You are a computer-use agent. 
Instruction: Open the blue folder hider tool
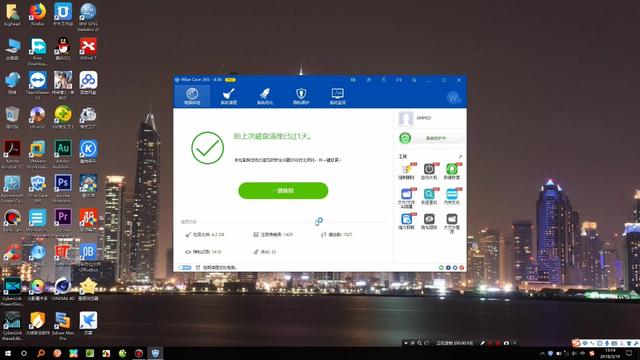(x=406, y=198)
